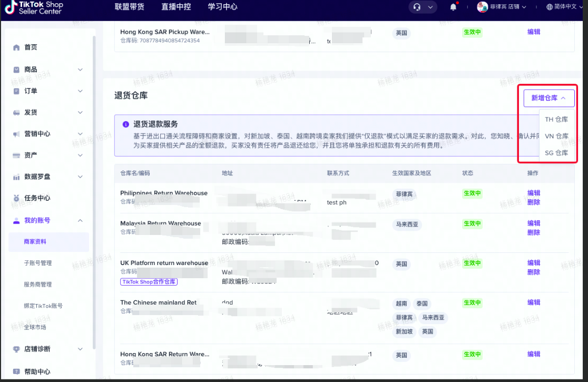Screen dimensions: 588x382
Task: Delete the Philippines Return Warehouse
Action: [x=534, y=202]
